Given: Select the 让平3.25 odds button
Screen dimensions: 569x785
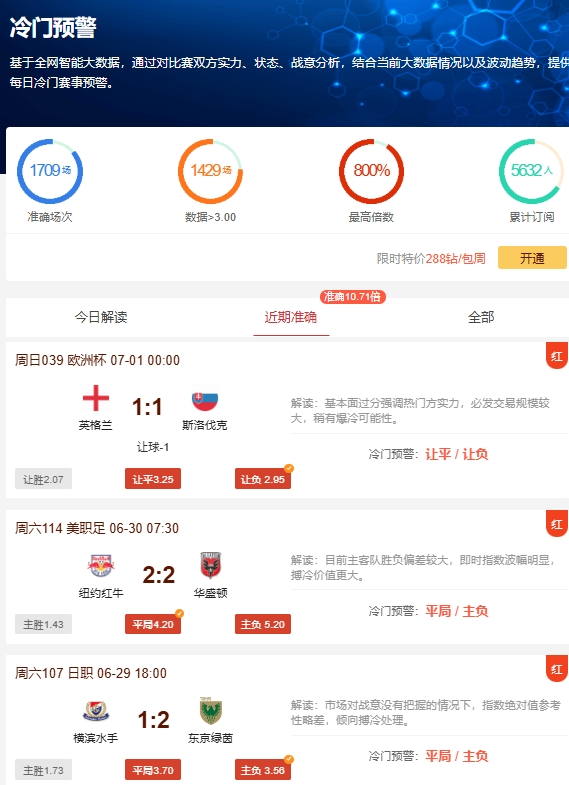Looking at the screenshot, I should [x=153, y=479].
